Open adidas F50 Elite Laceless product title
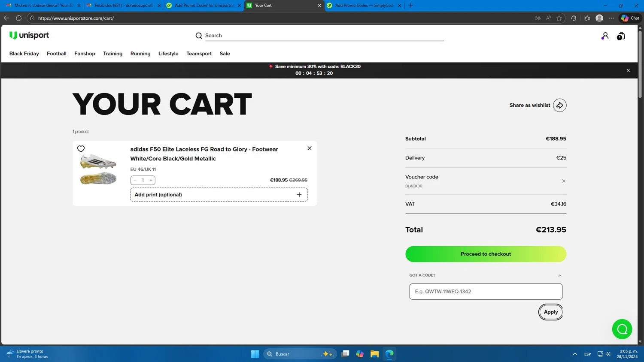This screenshot has width=644, height=362. click(x=204, y=154)
